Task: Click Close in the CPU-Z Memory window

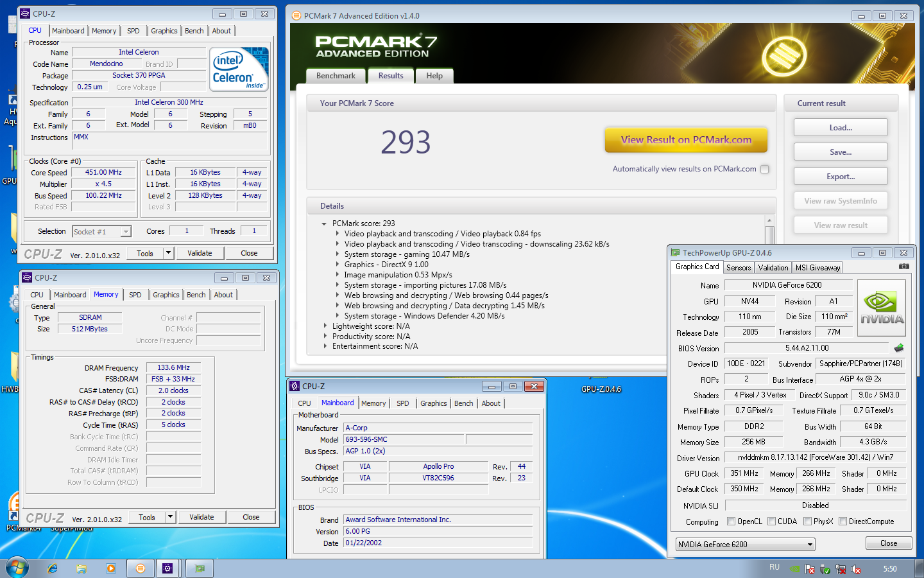Action: pos(251,517)
